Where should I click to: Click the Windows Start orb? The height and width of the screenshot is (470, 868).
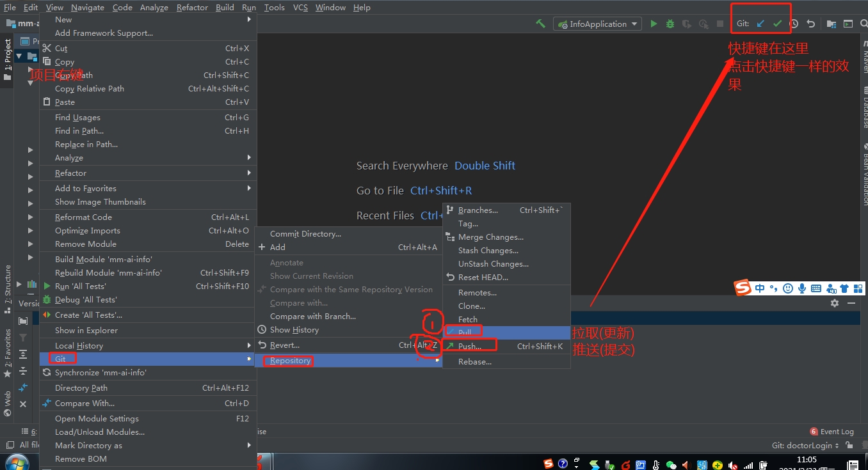point(16,462)
